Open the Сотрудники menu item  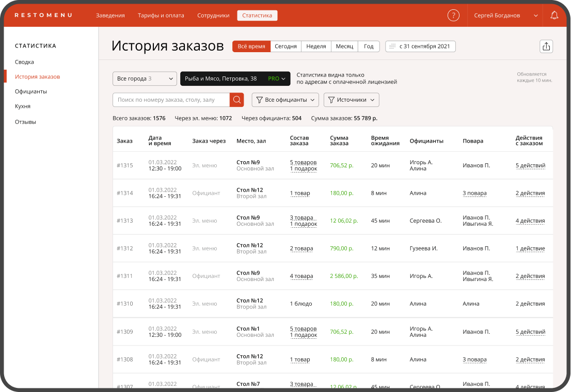214,15
